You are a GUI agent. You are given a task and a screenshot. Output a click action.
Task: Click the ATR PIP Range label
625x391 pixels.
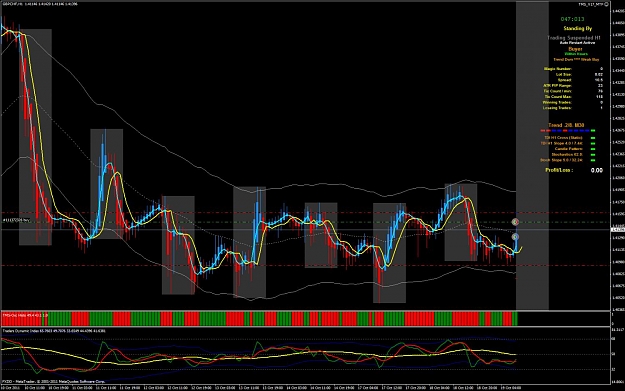tap(557, 86)
